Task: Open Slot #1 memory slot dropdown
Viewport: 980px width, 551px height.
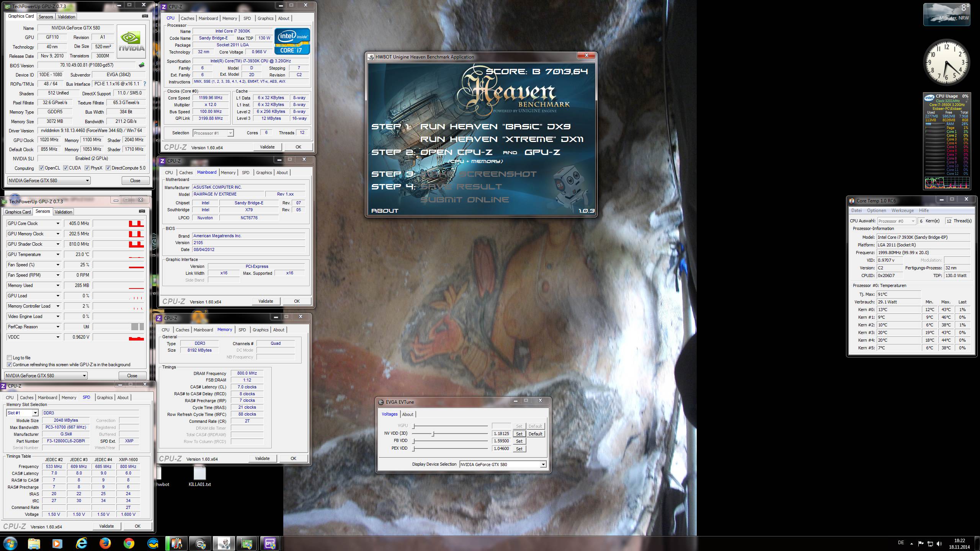Action: pyautogui.click(x=22, y=413)
